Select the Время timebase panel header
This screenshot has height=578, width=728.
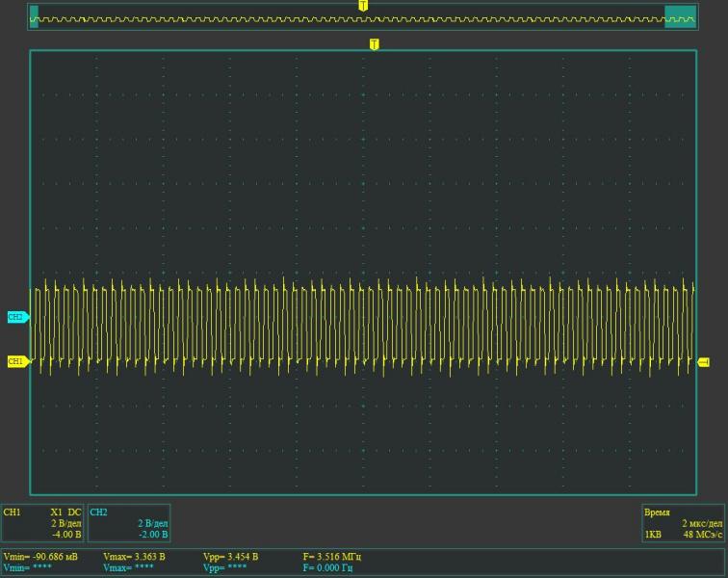658,512
